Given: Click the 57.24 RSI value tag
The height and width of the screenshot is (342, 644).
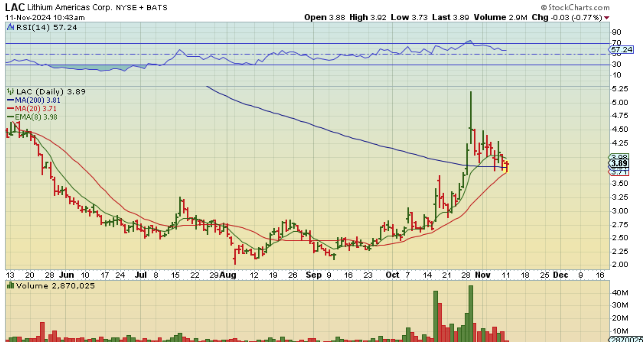Looking at the screenshot, I should point(622,49).
